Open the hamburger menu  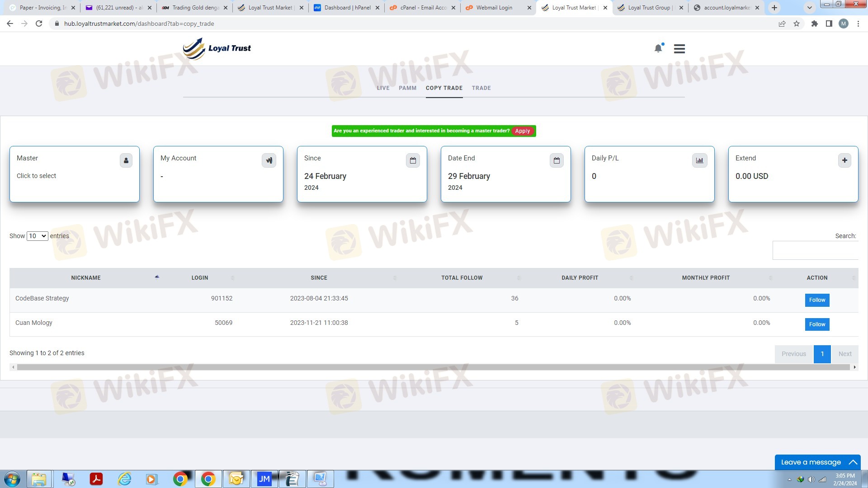click(x=679, y=48)
